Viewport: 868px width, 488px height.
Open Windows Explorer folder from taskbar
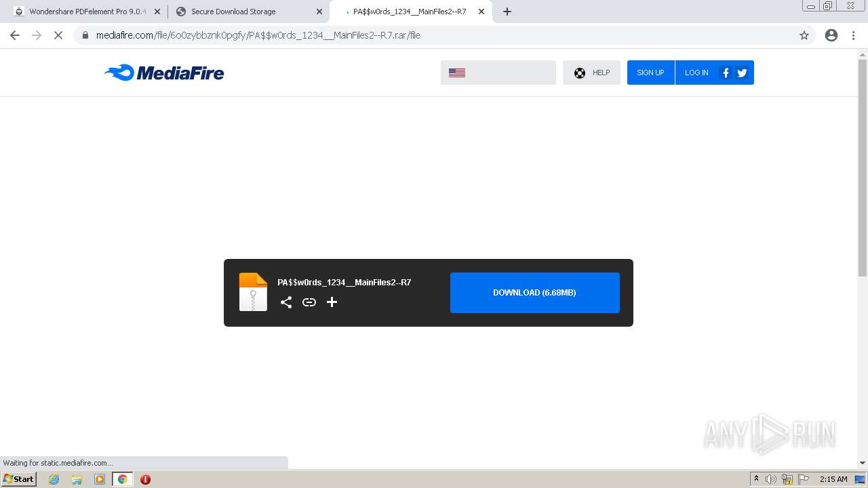pyautogui.click(x=77, y=479)
